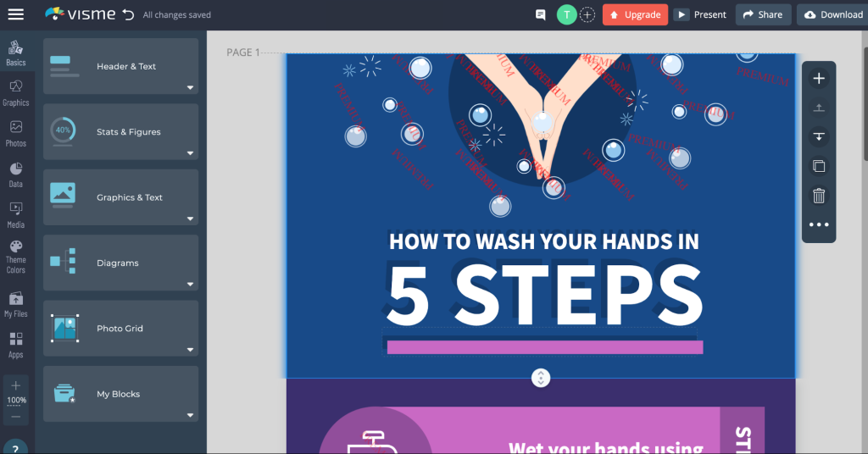
Task: Switch to the Photos sidebar tab
Action: pyautogui.click(x=16, y=133)
